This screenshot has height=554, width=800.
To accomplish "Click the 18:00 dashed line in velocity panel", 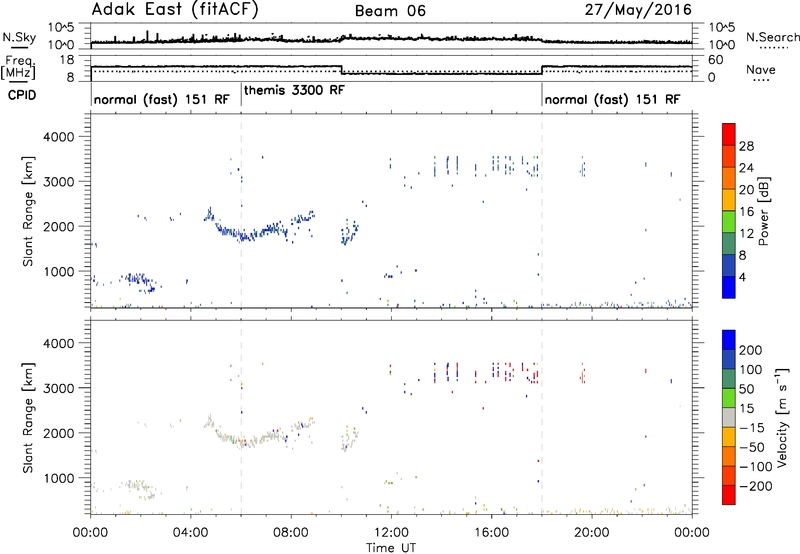I will [542, 417].
